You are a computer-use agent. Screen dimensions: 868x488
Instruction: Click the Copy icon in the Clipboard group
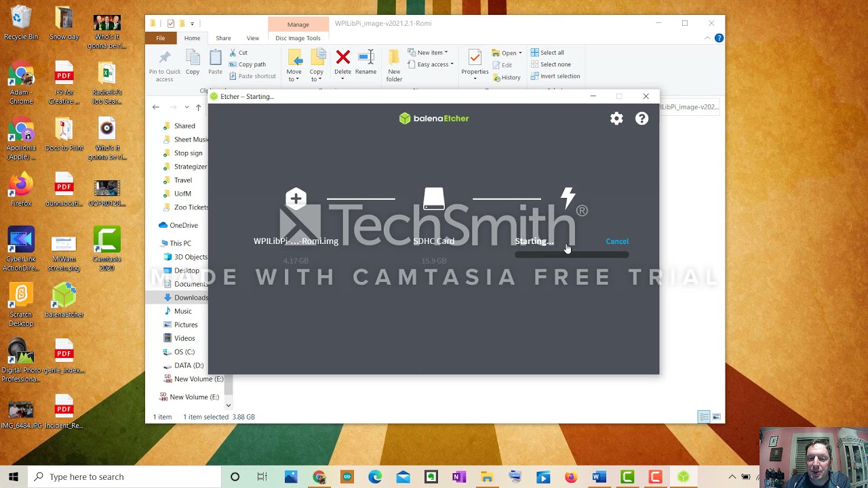193,58
